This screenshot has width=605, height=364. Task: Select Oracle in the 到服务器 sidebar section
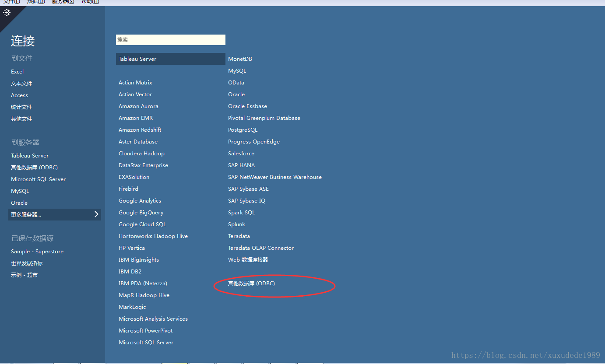[x=19, y=203]
